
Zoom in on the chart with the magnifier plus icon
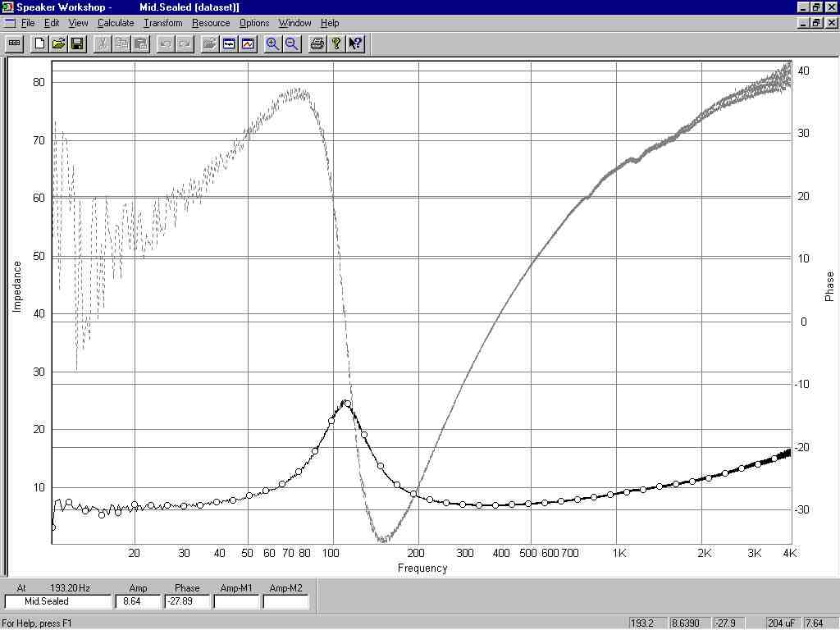tap(272, 43)
